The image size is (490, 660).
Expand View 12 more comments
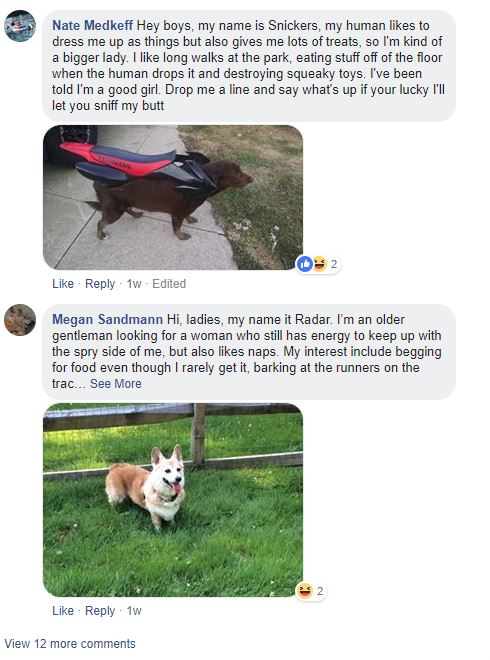coord(70,644)
